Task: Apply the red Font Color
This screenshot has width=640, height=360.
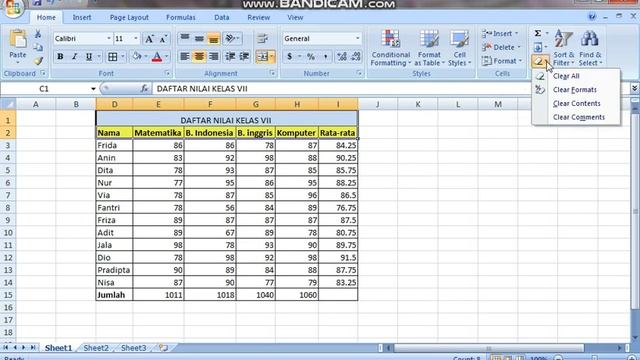Action: 157,57
